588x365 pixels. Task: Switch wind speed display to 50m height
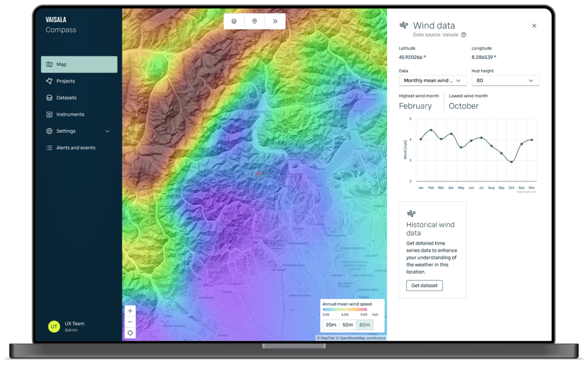(x=347, y=325)
